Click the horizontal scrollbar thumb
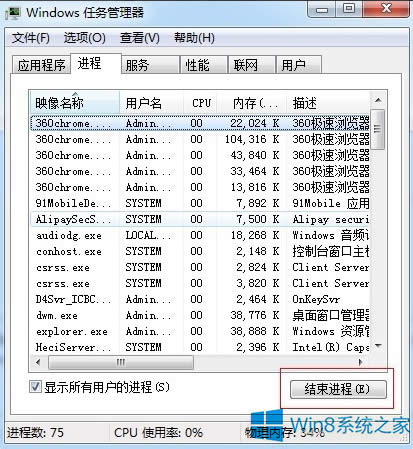The width and height of the screenshot is (413, 449). point(121,362)
